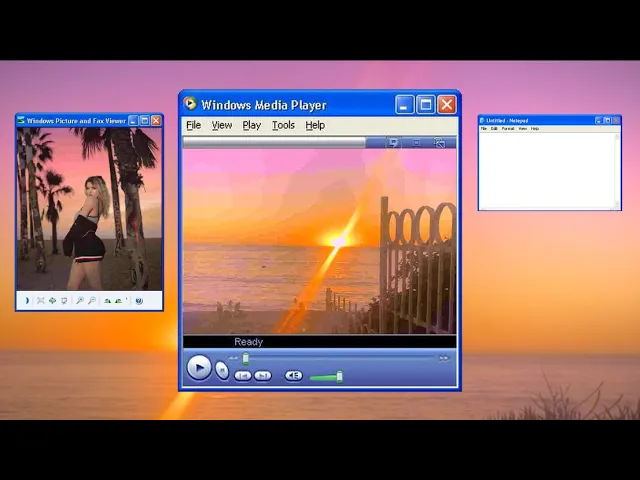Open the Play menu in Windows Media Player
This screenshot has width=640, height=480.
tap(251, 125)
